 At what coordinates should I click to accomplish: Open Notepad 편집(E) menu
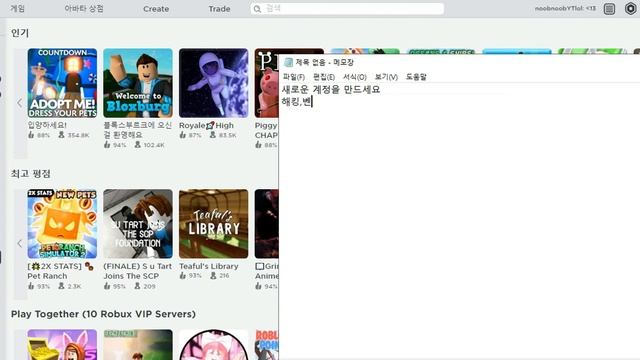[324, 77]
